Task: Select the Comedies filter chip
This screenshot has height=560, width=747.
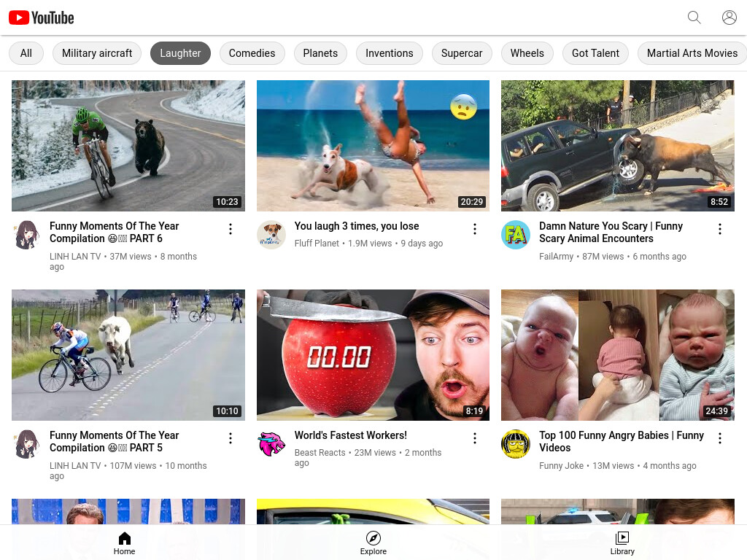Action: tap(252, 53)
